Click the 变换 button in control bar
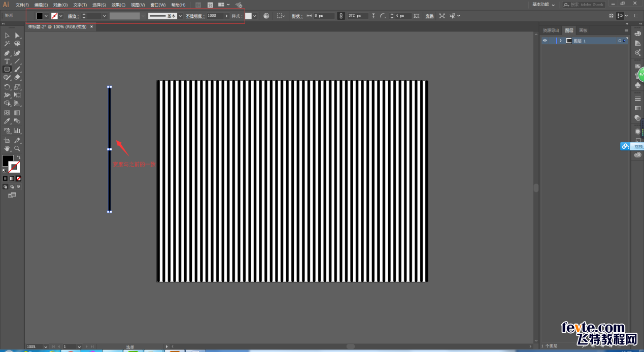Viewport: 644px width, 352px height. click(x=429, y=16)
